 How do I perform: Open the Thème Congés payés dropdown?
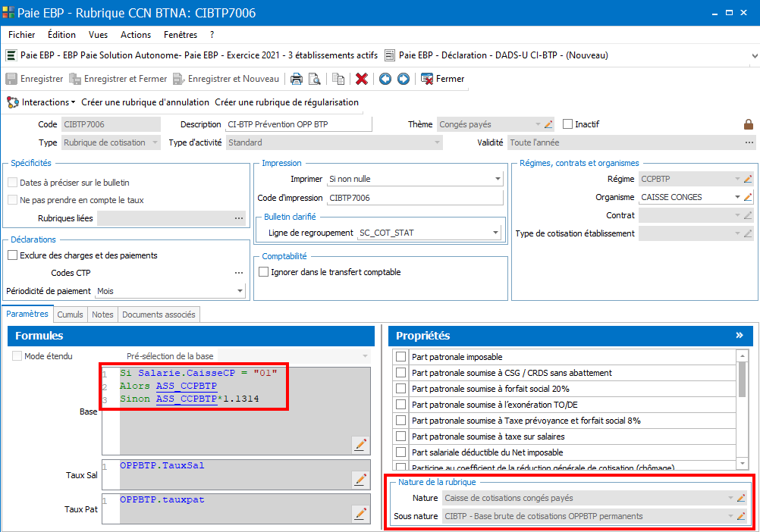[538, 124]
